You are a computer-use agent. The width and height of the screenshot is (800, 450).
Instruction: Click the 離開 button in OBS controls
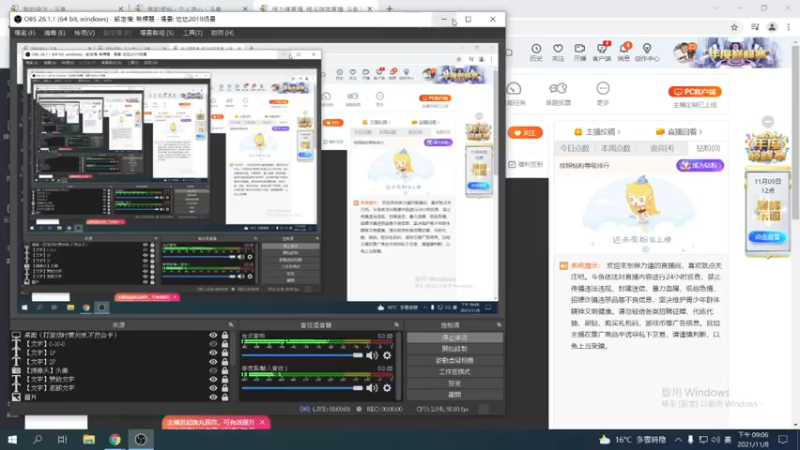pos(455,394)
